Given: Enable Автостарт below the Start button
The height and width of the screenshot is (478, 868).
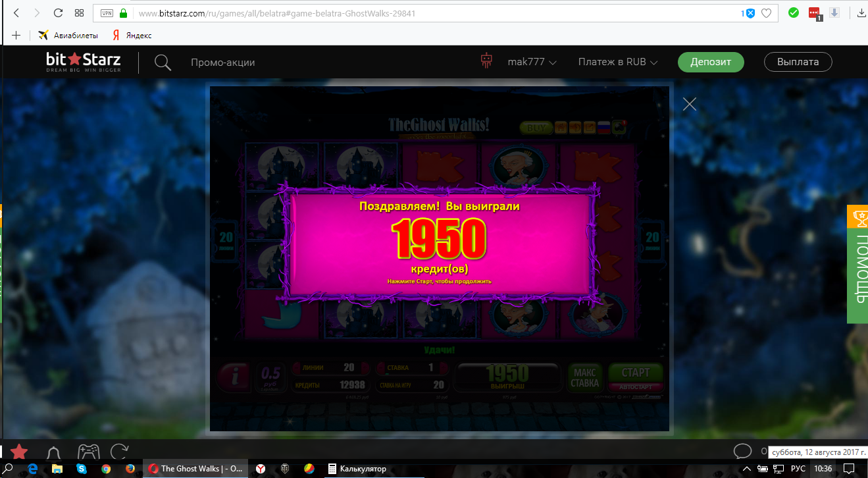Looking at the screenshot, I should coord(635,387).
